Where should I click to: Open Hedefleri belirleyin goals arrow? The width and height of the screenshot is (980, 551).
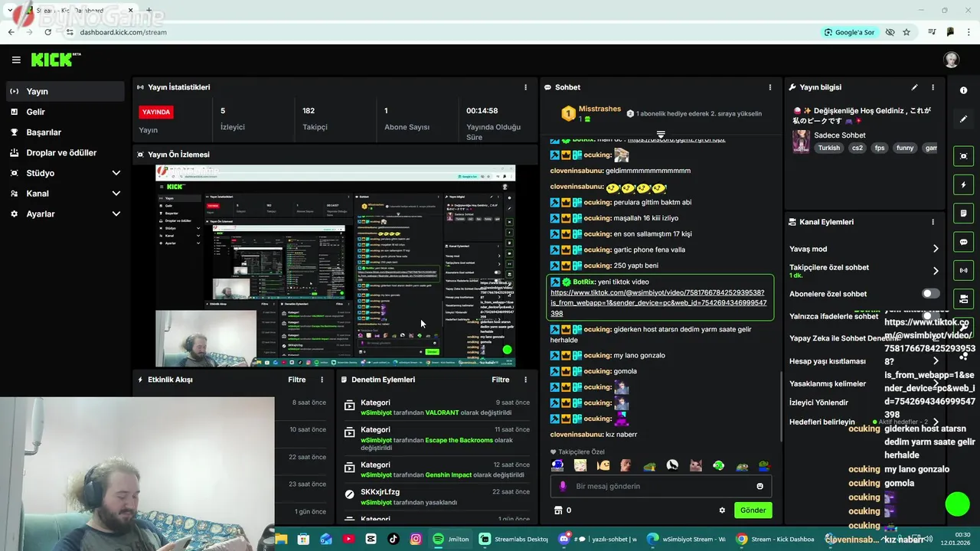coord(936,422)
